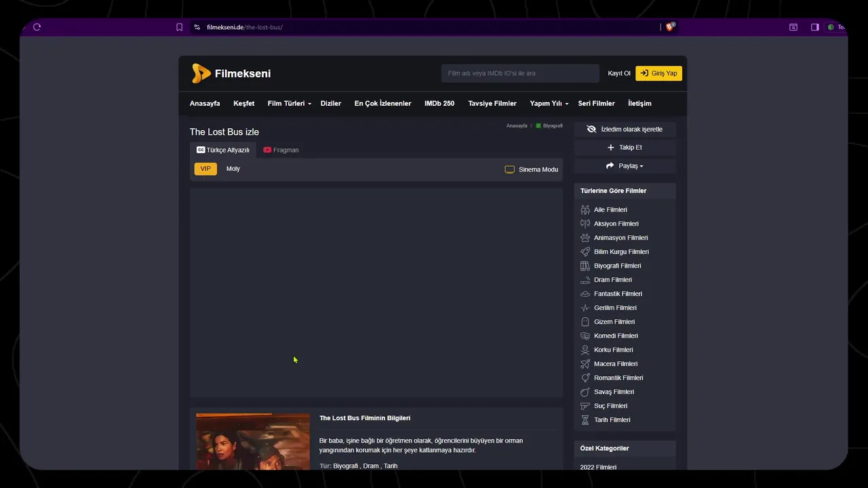Select the VIP video source
This screenshot has height=488, width=868.
tap(205, 169)
